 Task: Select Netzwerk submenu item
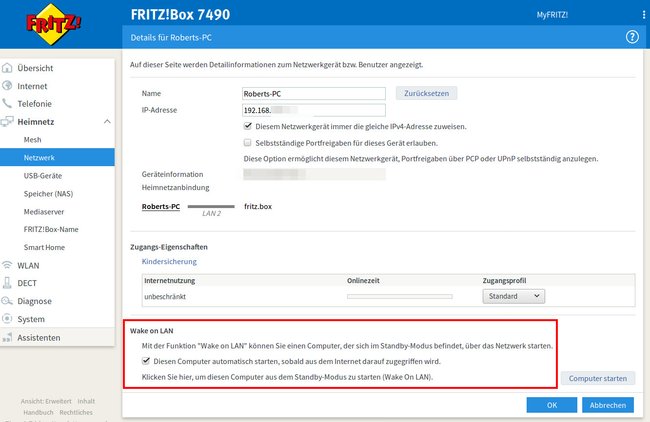tap(57, 158)
